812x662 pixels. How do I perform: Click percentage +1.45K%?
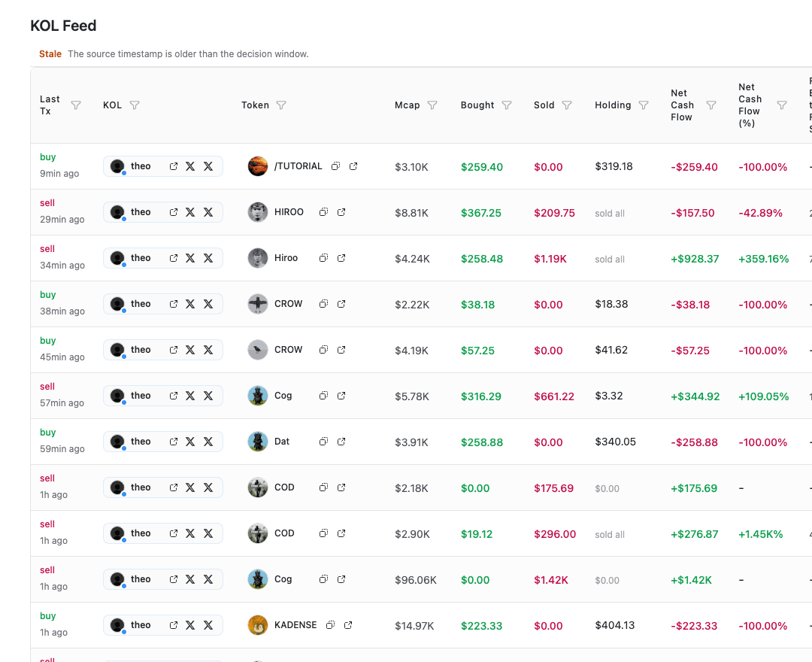[761, 534]
